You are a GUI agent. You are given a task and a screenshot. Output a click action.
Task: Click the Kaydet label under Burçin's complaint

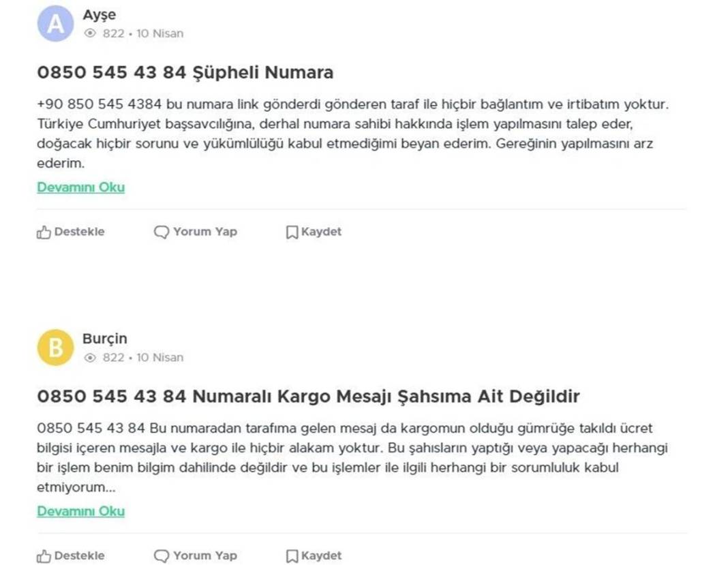tap(321, 555)
